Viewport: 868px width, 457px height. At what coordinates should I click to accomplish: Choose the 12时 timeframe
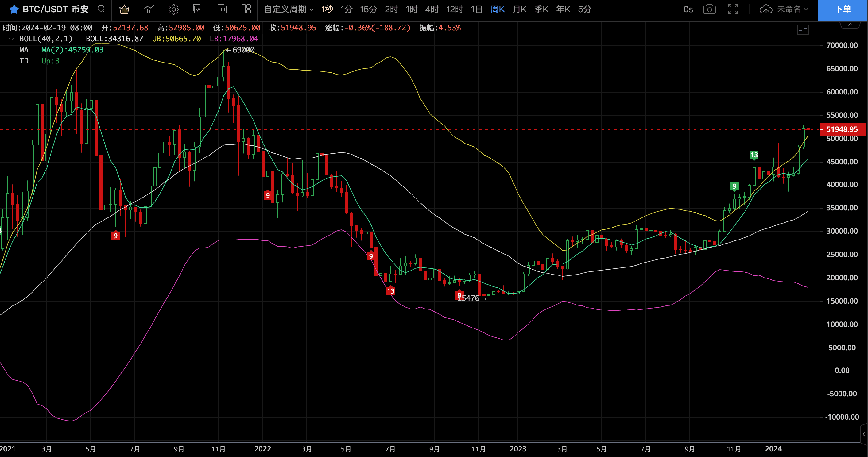point(455,10)
